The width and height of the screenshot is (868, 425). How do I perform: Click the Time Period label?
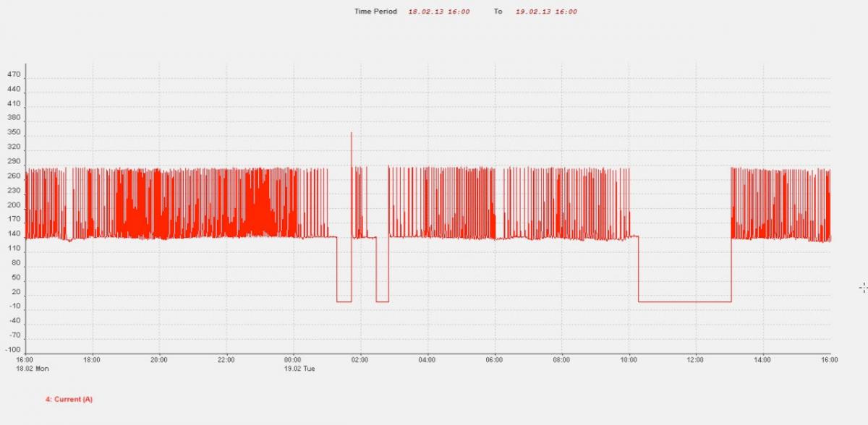tap(375, 12)
